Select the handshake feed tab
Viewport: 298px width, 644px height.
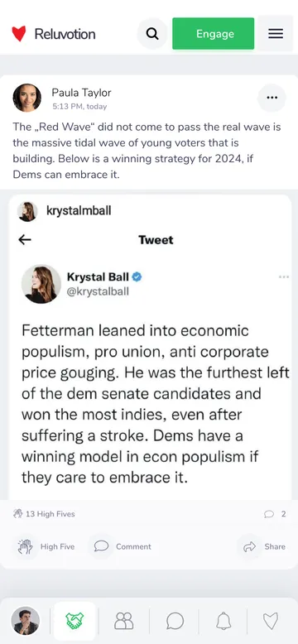74,621
